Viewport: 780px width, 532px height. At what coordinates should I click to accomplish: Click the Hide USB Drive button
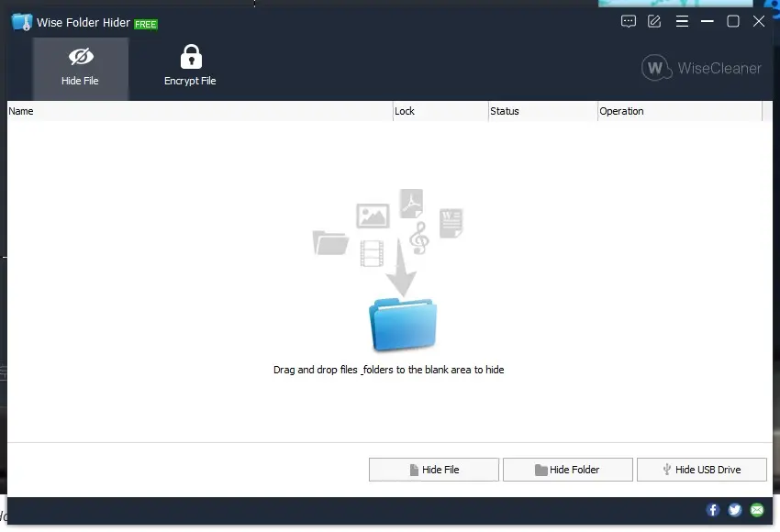click(x=701, y=470)
